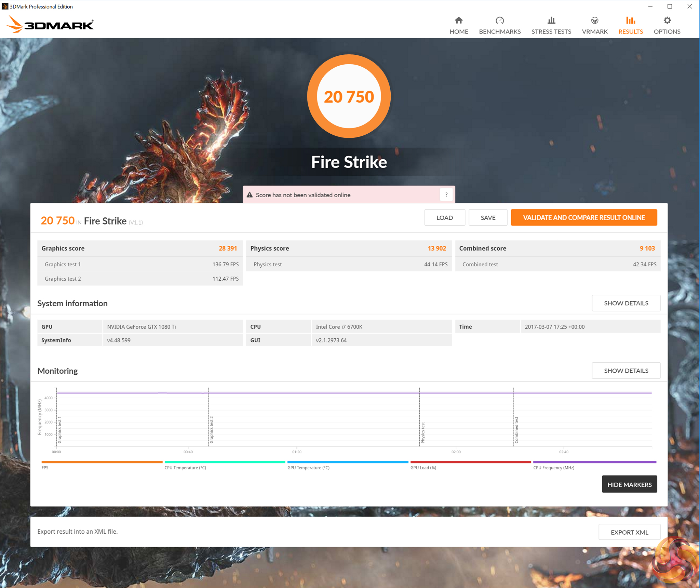Open Stress Tests bar chart icon
This screenshot has height=588, width=700.
click(551, 21)
